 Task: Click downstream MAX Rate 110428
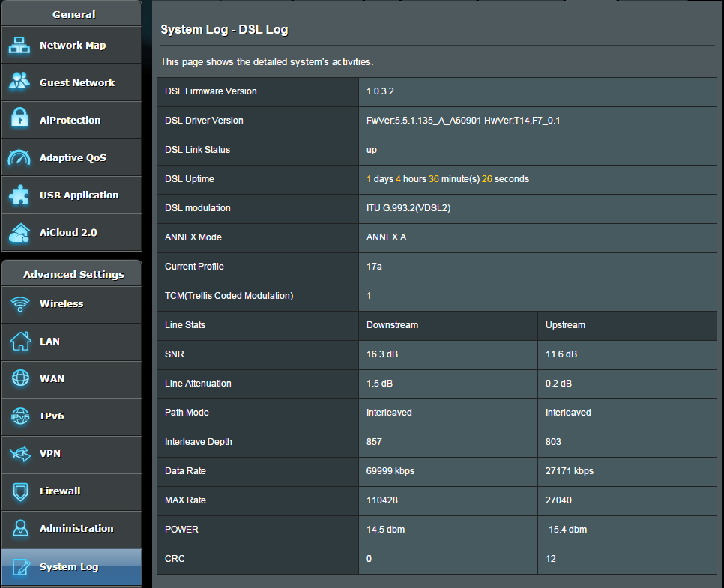click(x=381, y=500)
